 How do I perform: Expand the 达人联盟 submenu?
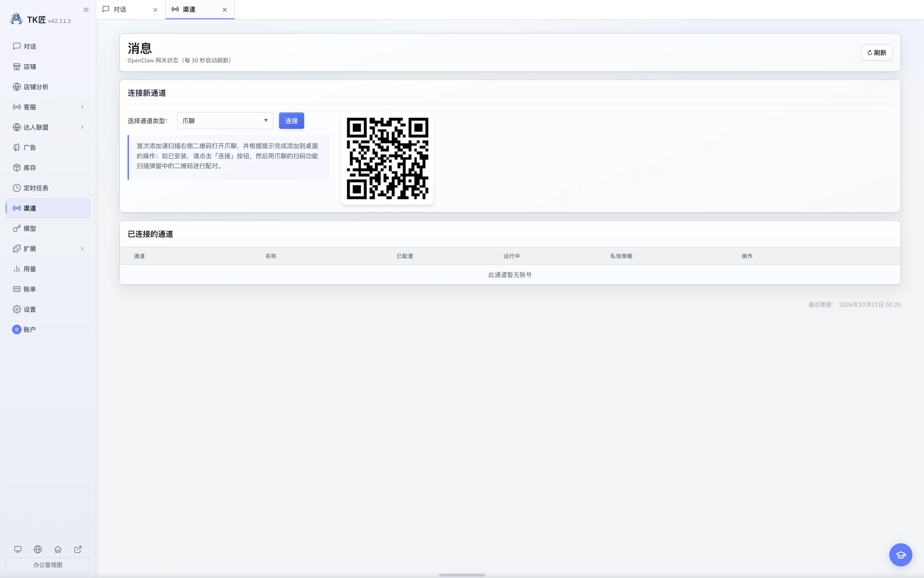coord(48,127)
